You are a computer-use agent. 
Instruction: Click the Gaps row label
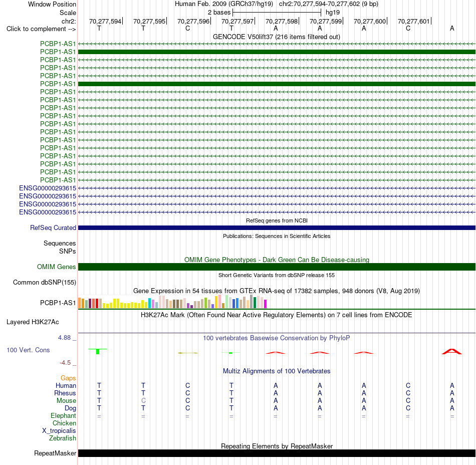click(x=68, y=378)
